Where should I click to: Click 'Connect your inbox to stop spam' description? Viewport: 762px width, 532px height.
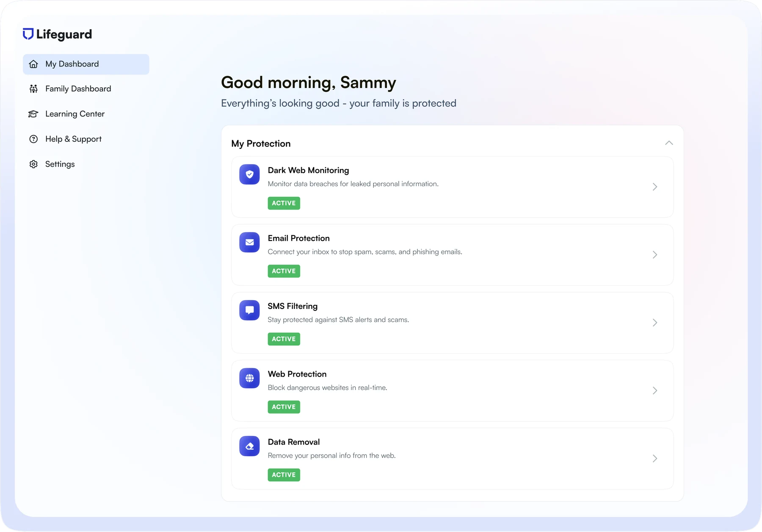click(365, 252)
